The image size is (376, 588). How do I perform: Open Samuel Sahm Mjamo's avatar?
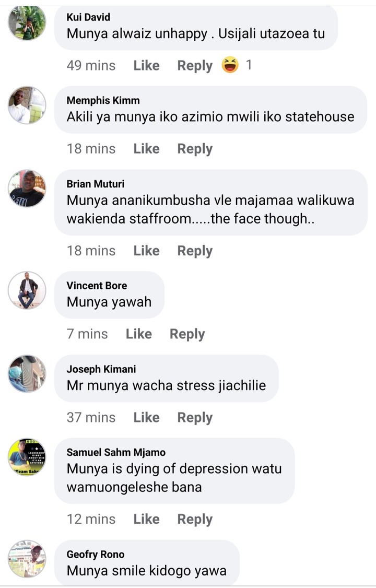[27, 457]
